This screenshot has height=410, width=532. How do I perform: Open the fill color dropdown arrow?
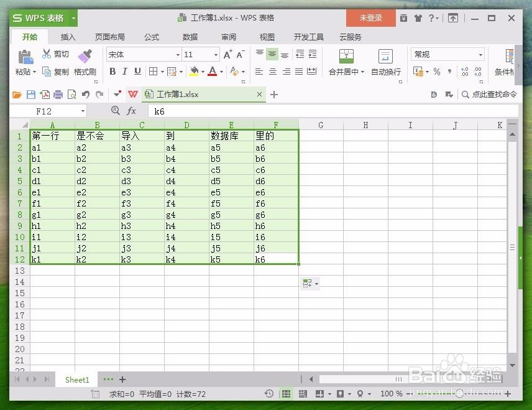(x=202, y=72)
